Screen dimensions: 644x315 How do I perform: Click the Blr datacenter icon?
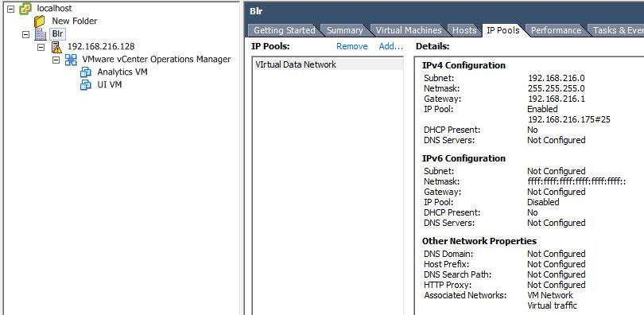point(41,34)
